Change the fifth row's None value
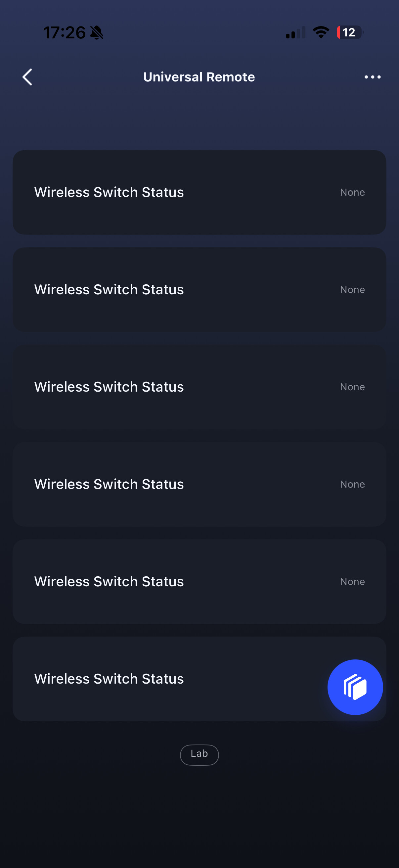Image resolution: width=399 pixels, height=868 pixels. pyautogui.click(x=352, y=582)
